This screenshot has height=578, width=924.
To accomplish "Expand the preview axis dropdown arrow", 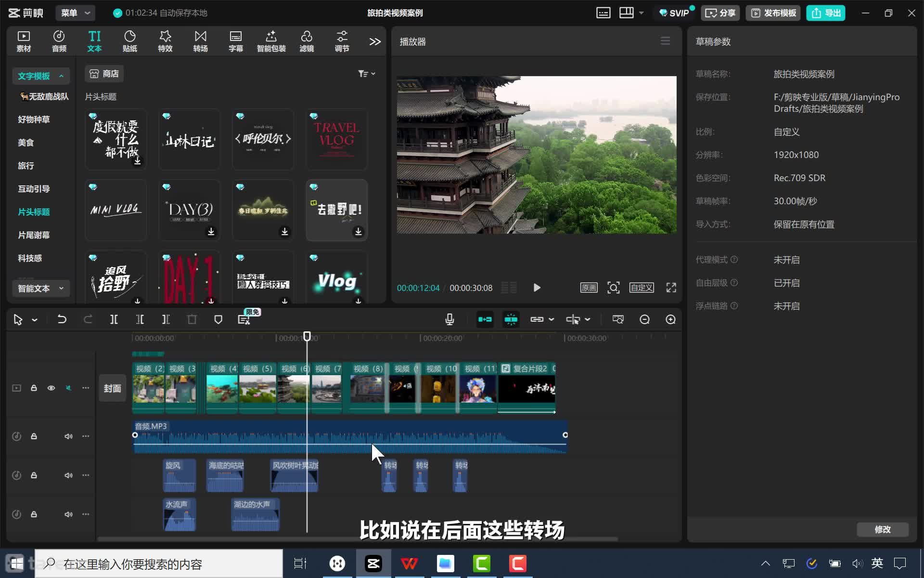I will [x=588, y=320].
